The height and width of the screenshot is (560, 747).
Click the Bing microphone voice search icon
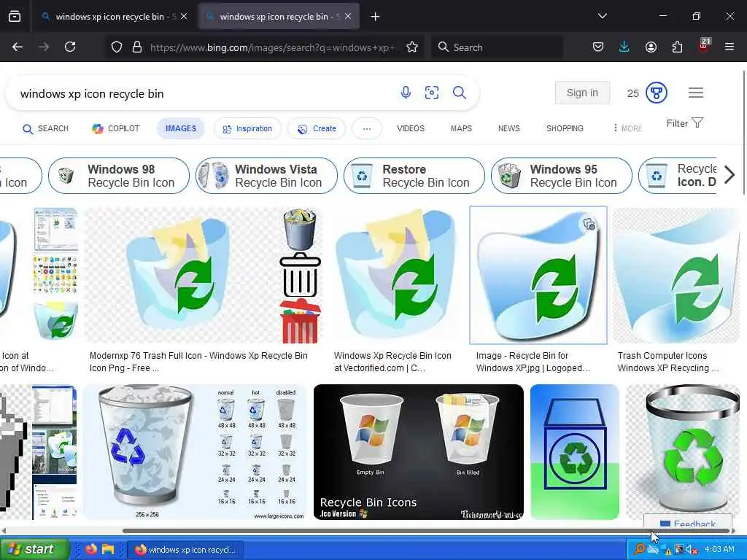click(x=406, y=93)
